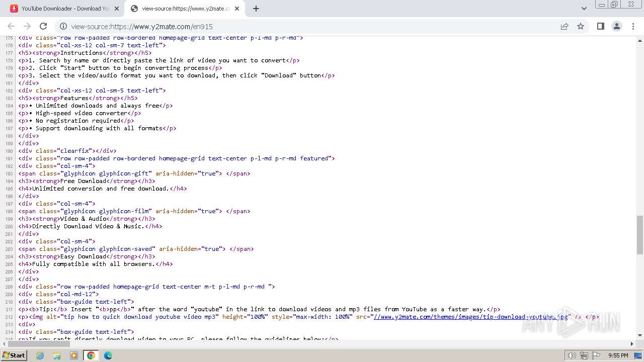Bookmark this page with star
The width and height of the screenshot is (644, 362).
581,27
